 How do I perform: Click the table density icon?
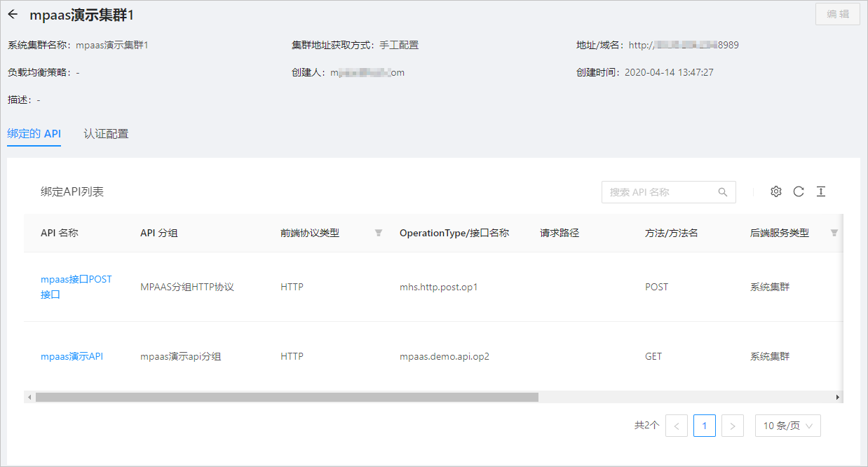click(x=821, y=191)
